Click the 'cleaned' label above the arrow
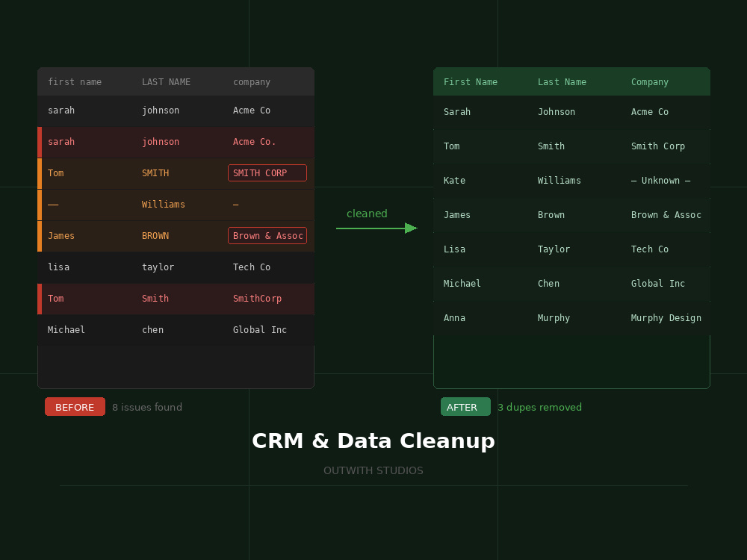Viewport: 747px width, 560px height. (x=367, y=214)
